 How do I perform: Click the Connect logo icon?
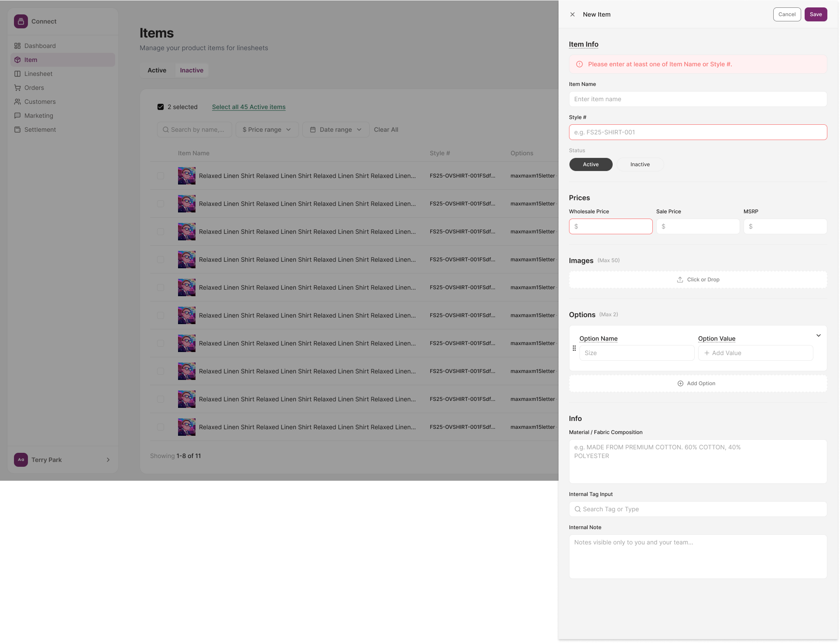21,21
